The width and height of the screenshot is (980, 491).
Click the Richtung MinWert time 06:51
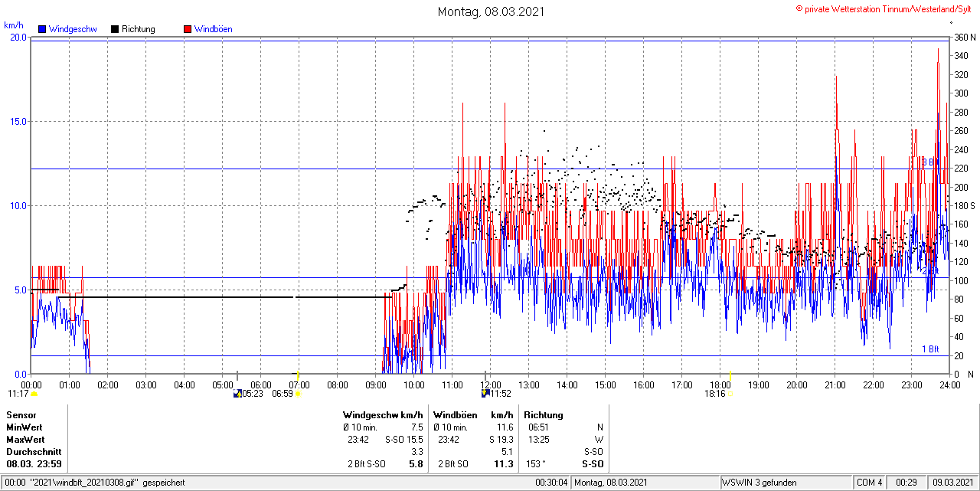537,427
